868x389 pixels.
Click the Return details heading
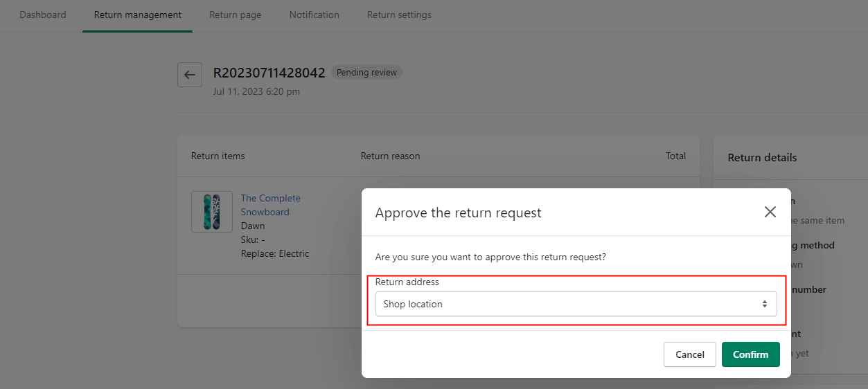[762, 158]
